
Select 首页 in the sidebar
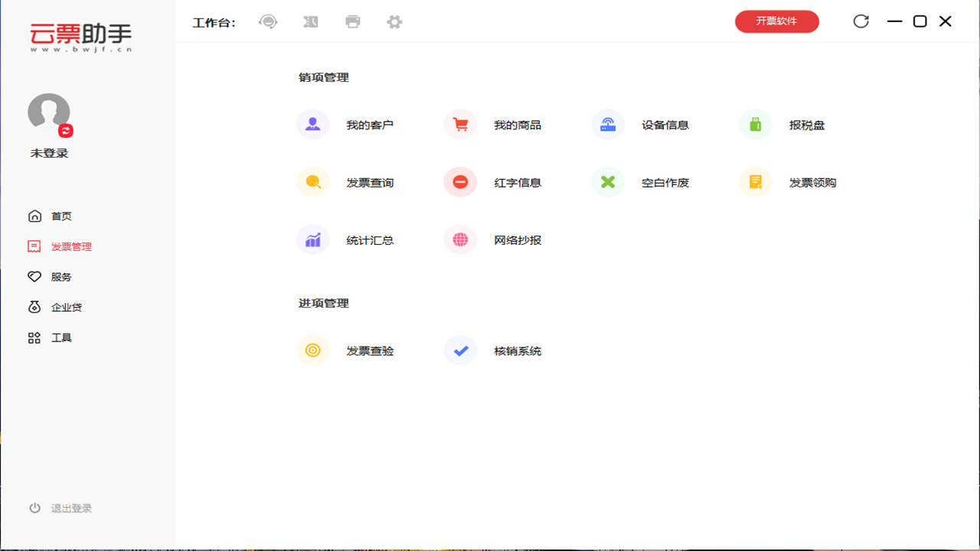coord(60,216)
